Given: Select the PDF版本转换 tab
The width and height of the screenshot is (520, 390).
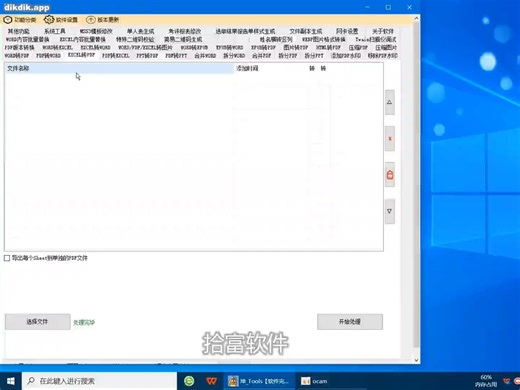Looking at the screenshot, I should [19, 48].
